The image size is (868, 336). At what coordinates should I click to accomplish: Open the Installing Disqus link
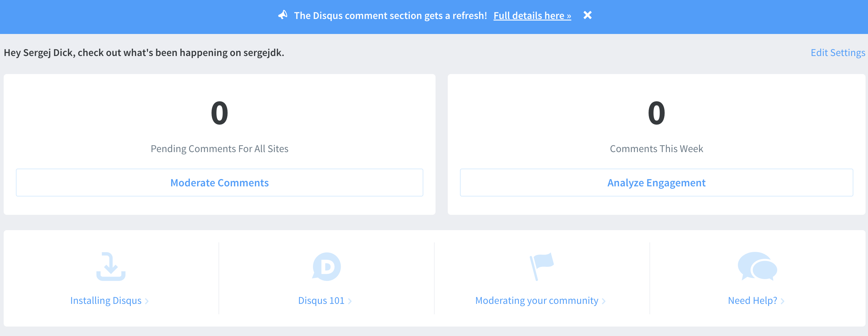105,300
